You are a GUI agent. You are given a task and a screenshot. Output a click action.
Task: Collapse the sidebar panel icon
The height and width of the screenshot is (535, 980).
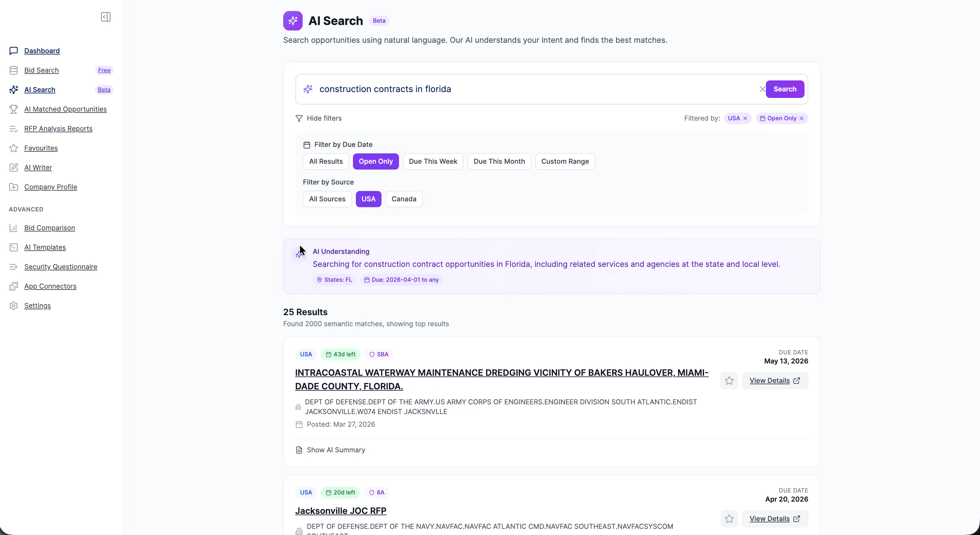coord(106,17)
